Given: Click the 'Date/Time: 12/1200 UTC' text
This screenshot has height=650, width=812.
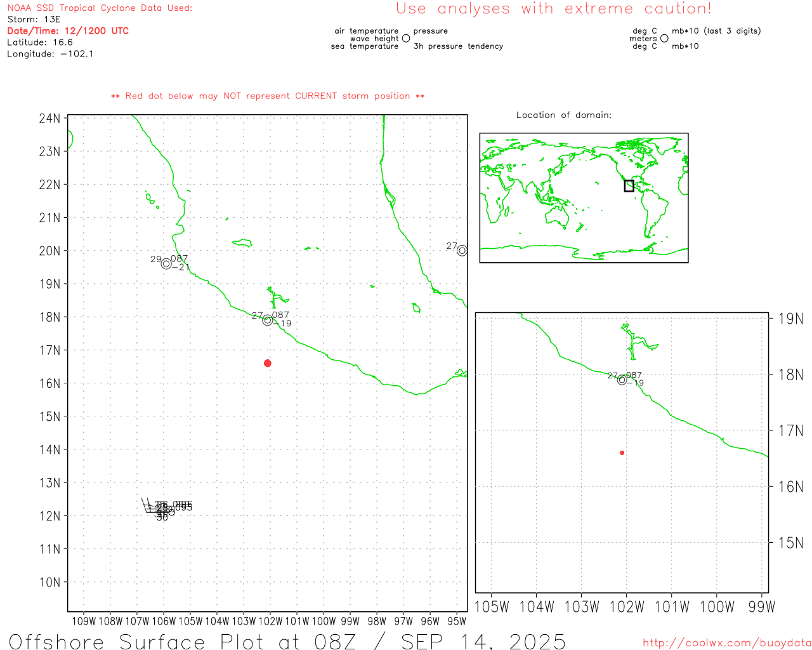Looking at the screenshot, I should tap(68, 31).
